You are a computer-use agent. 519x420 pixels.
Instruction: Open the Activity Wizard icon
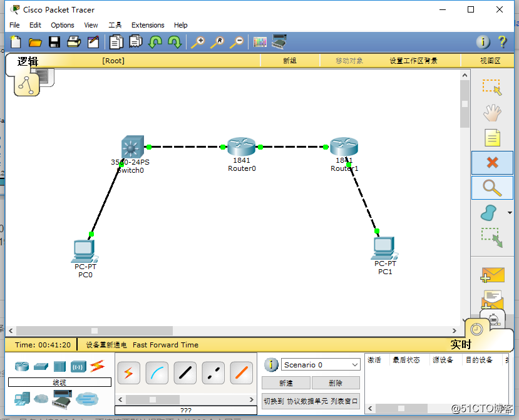click(x=93, y=42)
